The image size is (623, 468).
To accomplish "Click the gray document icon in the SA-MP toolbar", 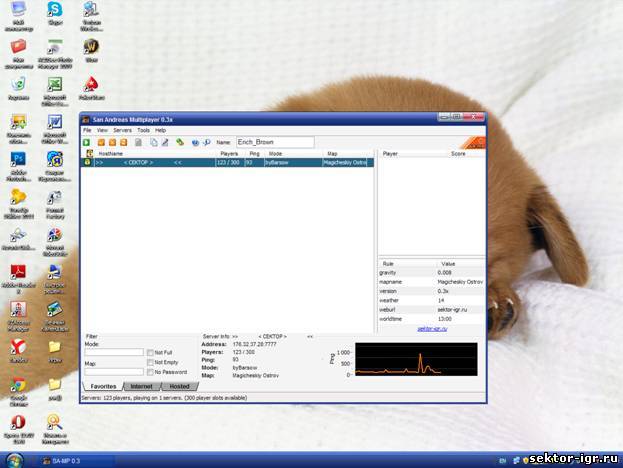I will tap(138, 142).
